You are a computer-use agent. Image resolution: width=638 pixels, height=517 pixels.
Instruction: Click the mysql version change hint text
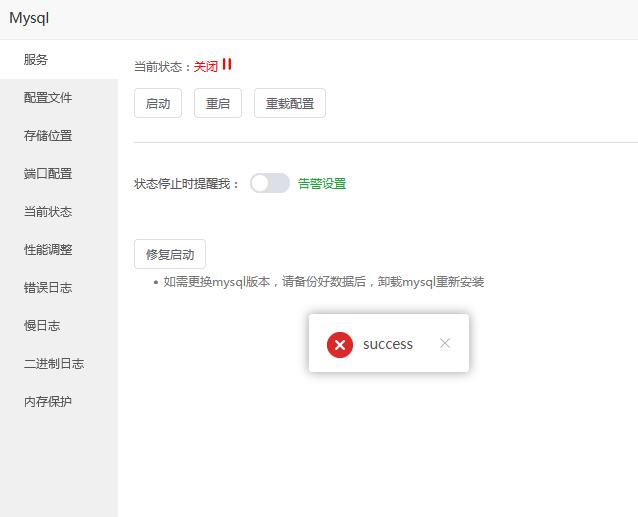point(323,281)
